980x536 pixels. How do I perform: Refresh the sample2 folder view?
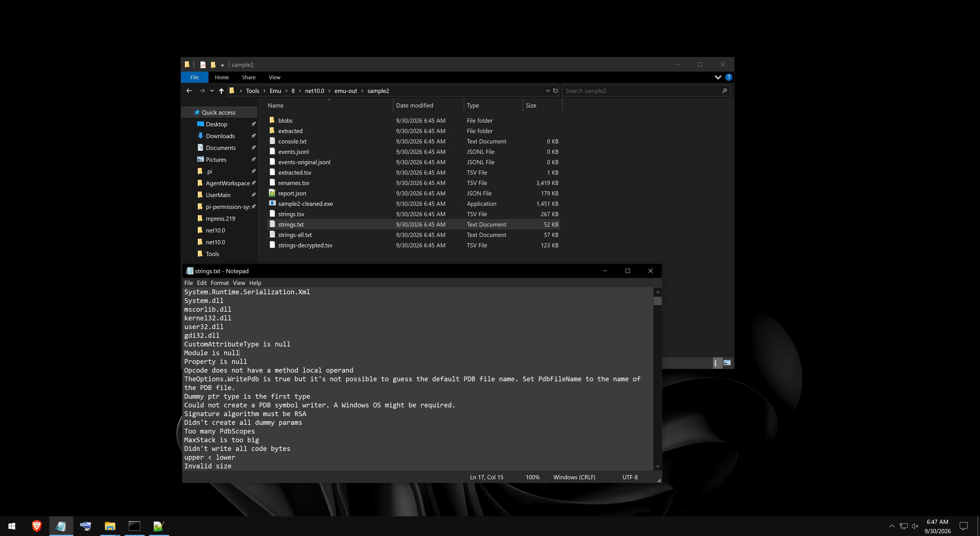coord(555,90)
